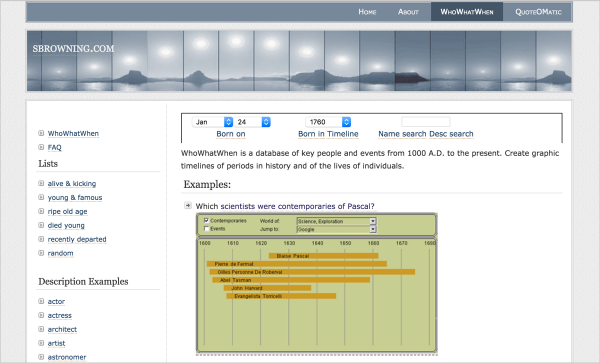This screenshot has height=363, width=600.
Task: Open the young & famous list
Action: 75,197
